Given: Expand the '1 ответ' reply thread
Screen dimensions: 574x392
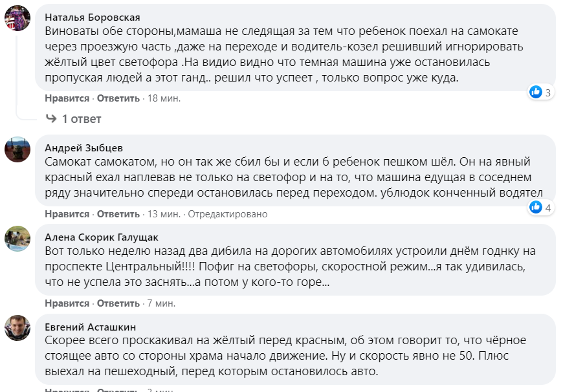Looking at the screenshot, I should click(82, 119).
